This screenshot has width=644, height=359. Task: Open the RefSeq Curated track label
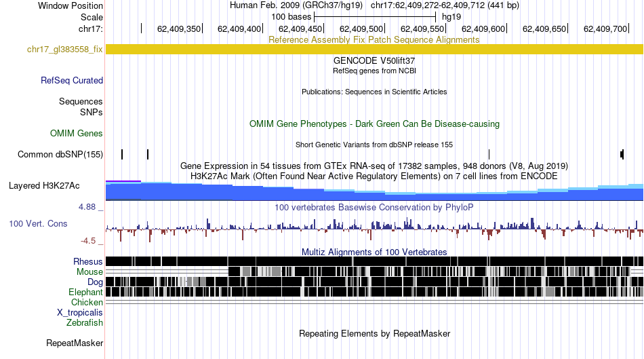point(71,80)
